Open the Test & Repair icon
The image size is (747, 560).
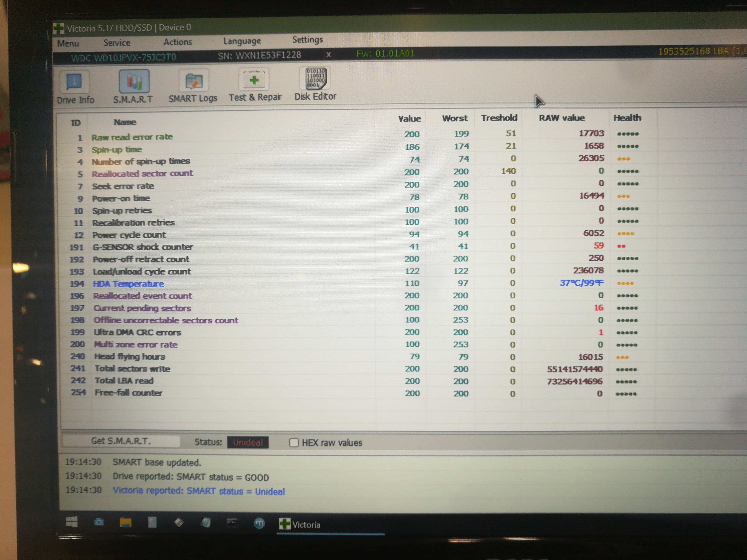[x=254, y=80]
